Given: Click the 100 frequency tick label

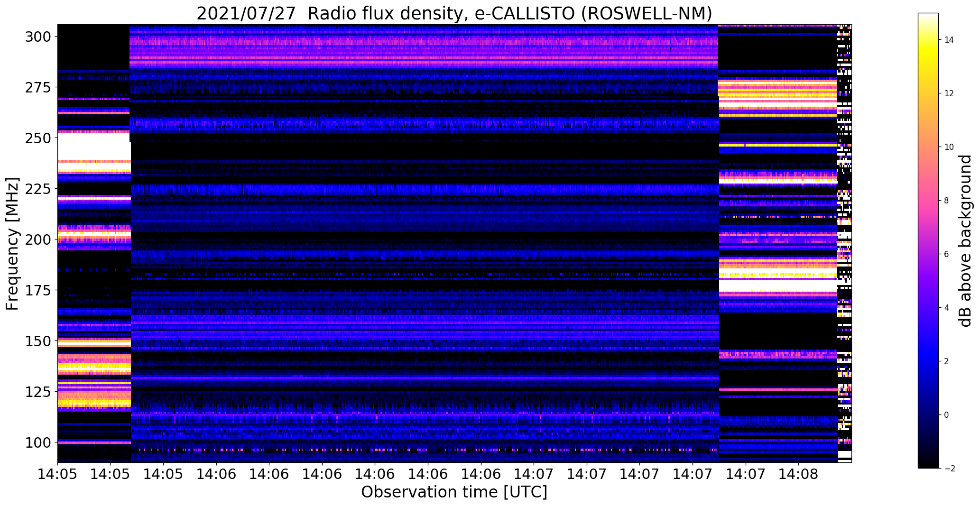Looking at the screenshot, I should point(37,442).
